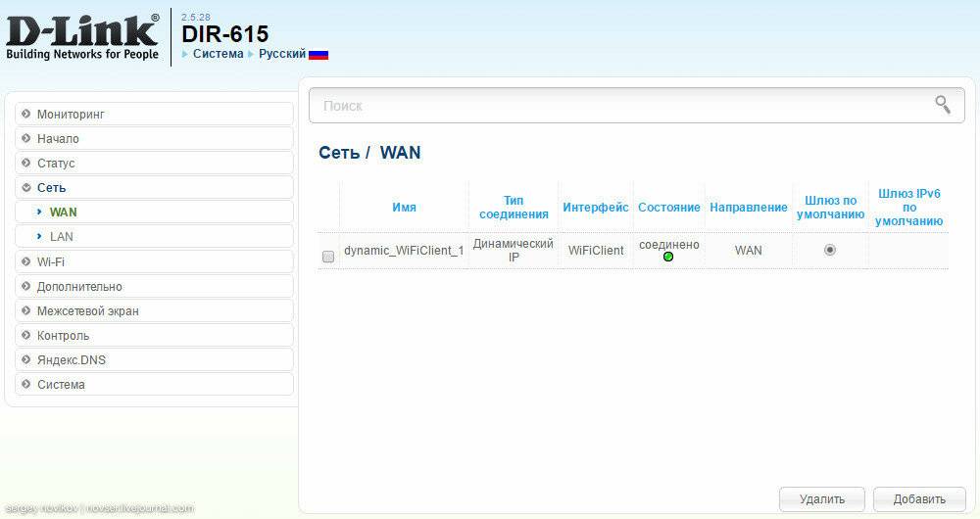The image size is (980, 519).
Task: Click the Направление column header
Action: pyautogui.click(x=748, y=208)
